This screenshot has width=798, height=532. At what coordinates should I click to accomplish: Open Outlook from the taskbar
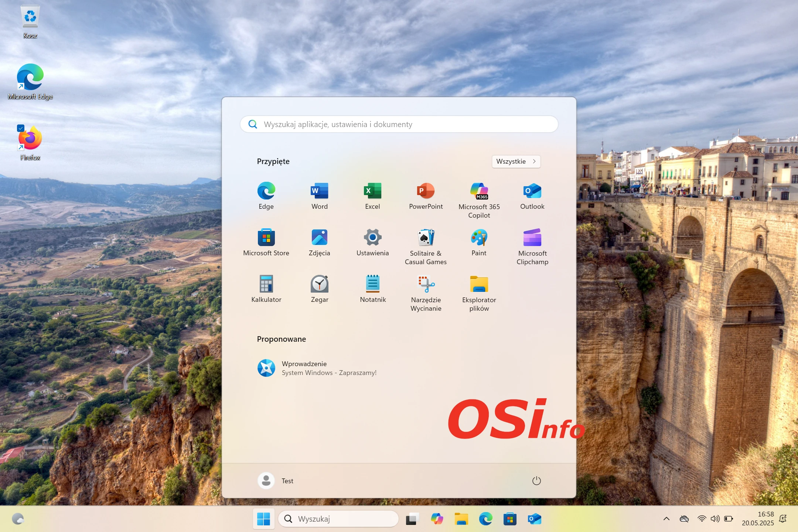[x=534, y=519]
